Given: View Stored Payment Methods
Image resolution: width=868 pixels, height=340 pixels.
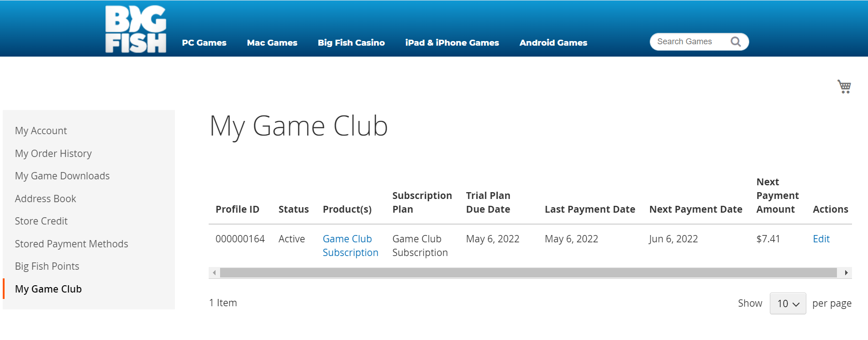Looking at the screenshot, I should (71, 244).
